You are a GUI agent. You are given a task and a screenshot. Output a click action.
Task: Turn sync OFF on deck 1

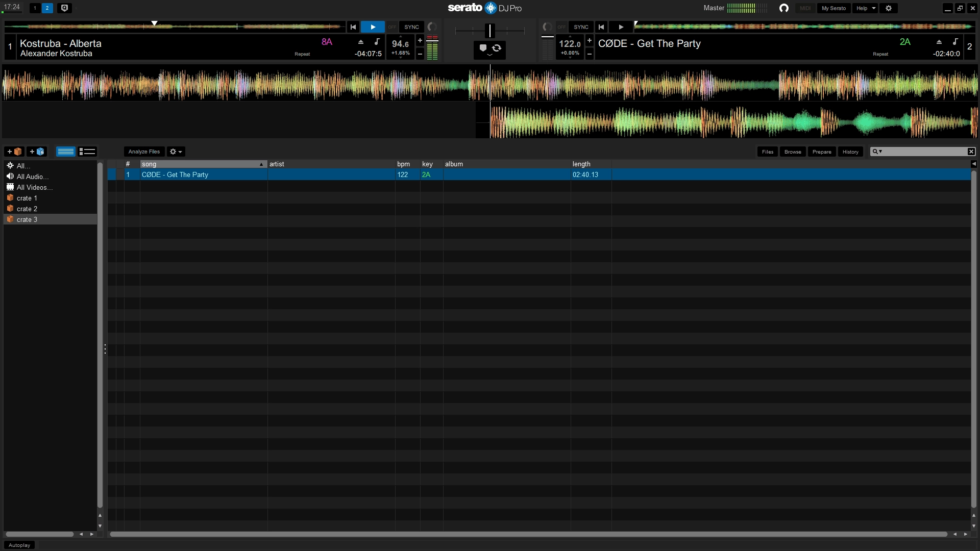point(392,27)
